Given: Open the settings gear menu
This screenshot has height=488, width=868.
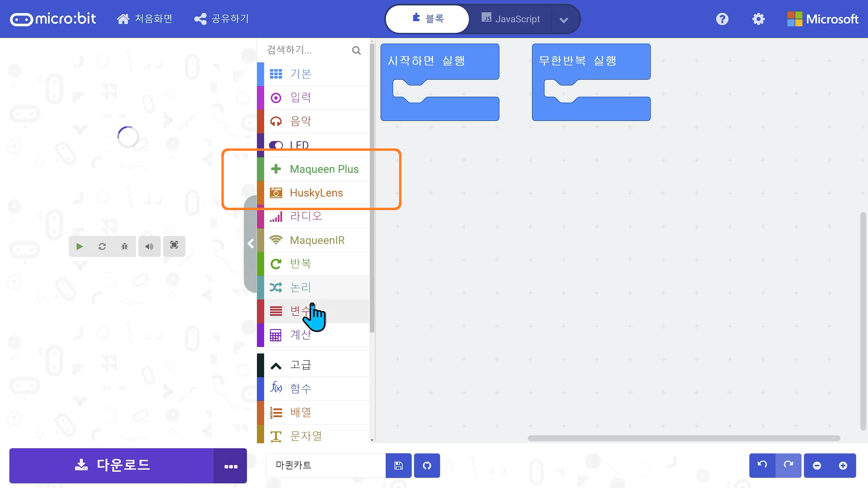Looking at the screenshot, I should point(758,19).
